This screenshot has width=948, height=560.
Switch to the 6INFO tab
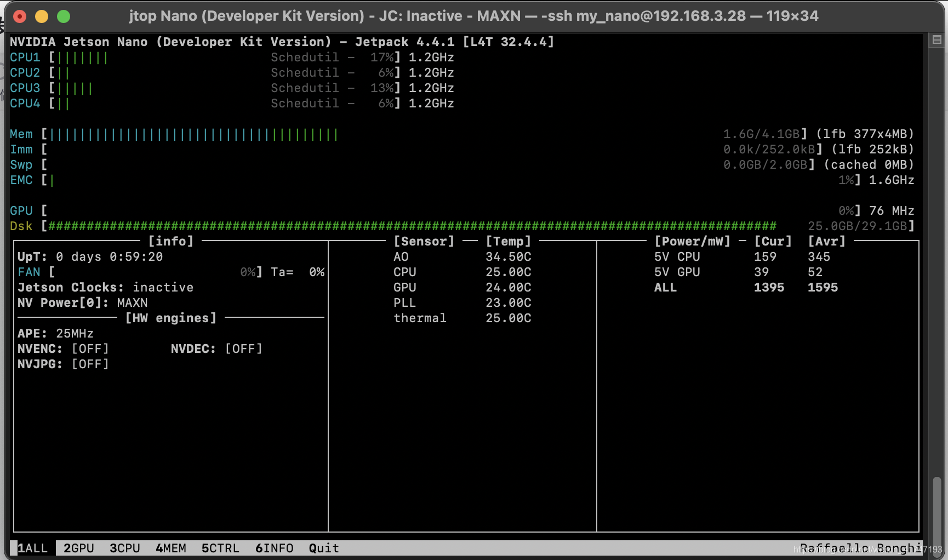[274, 547]
